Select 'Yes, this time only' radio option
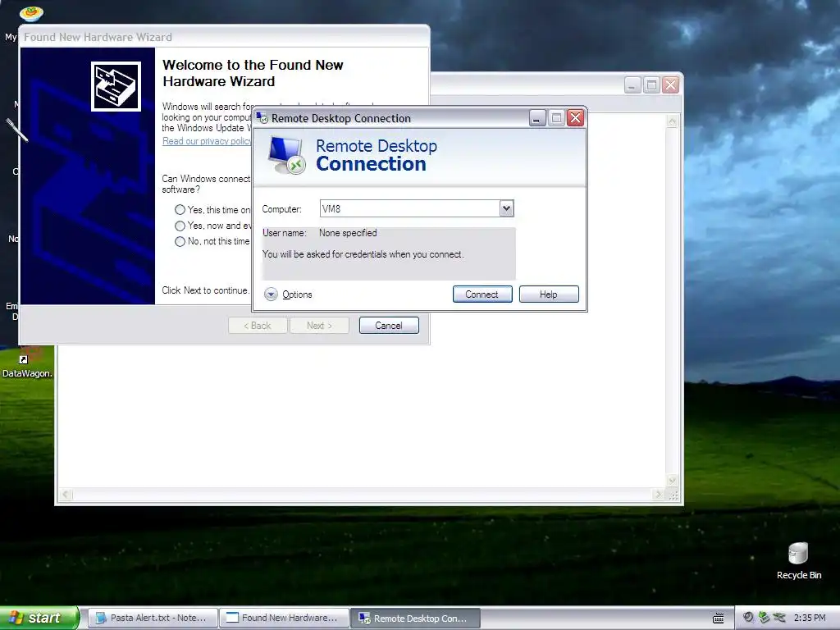The image size is (840, 630). [180, 210]
